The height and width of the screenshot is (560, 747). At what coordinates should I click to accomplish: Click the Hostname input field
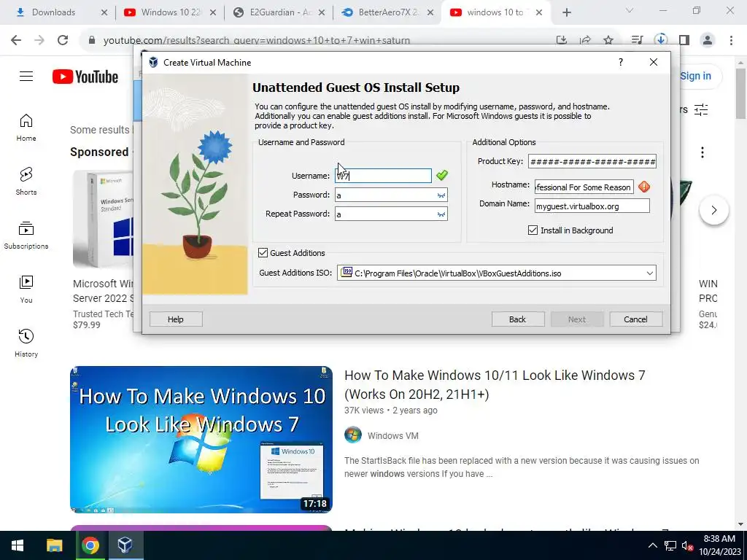tap(584, 187)
